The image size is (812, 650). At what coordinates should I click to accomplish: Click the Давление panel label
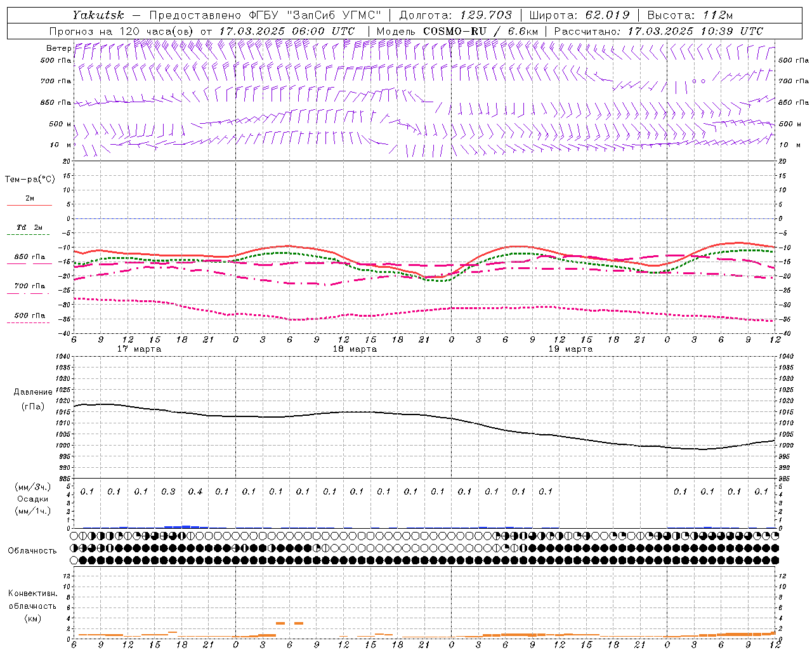coord(33,392)
